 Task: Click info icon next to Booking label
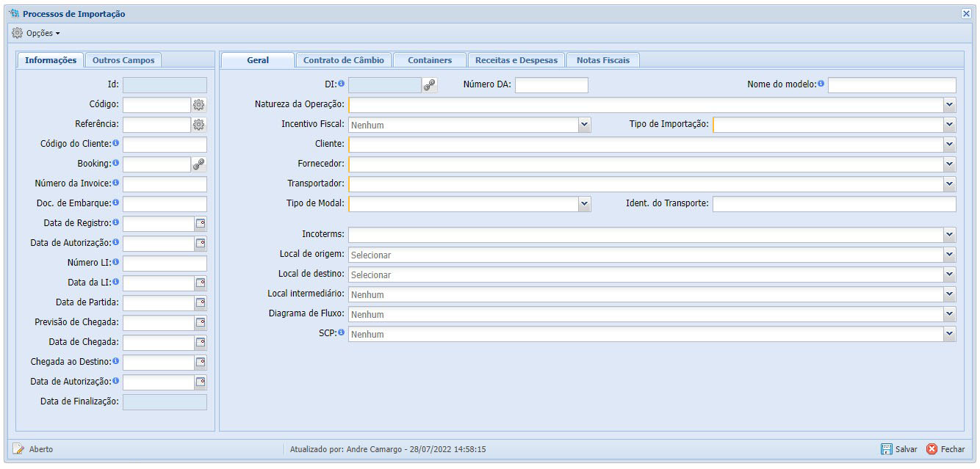pos(116,163)
